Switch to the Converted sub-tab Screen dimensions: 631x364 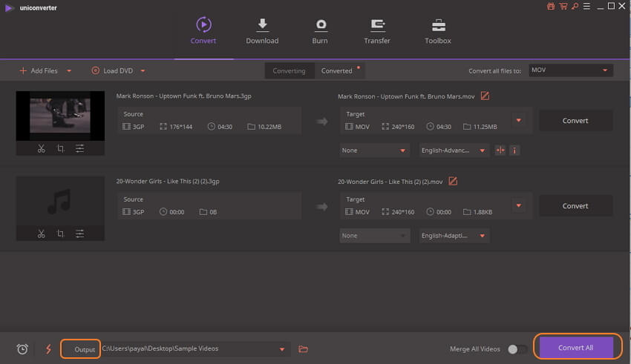click(x=337, y=70)
